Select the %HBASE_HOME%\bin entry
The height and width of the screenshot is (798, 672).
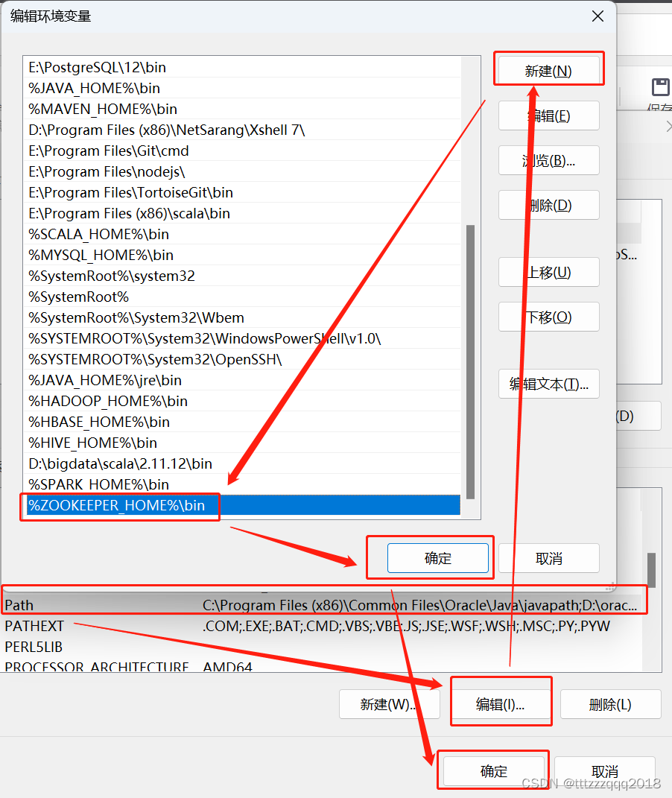pos(242,422)
